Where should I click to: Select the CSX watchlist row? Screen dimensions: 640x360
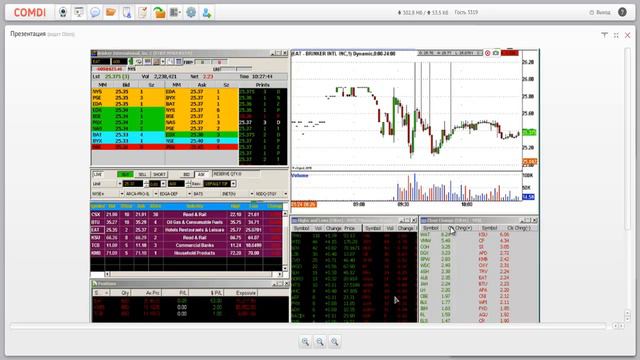coord(186,214)
